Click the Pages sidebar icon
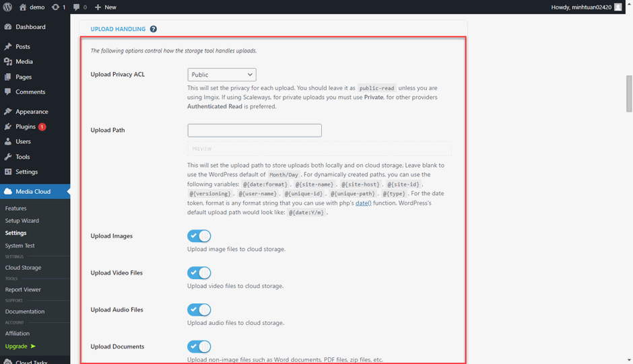Screen dimensions: 633x364 8,77
